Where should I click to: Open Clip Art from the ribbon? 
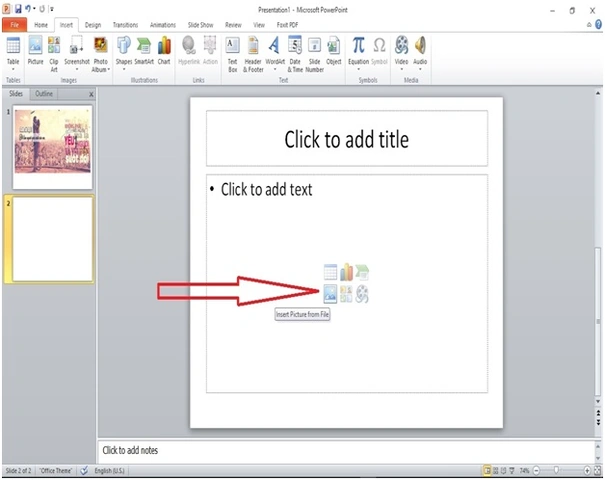54,54
